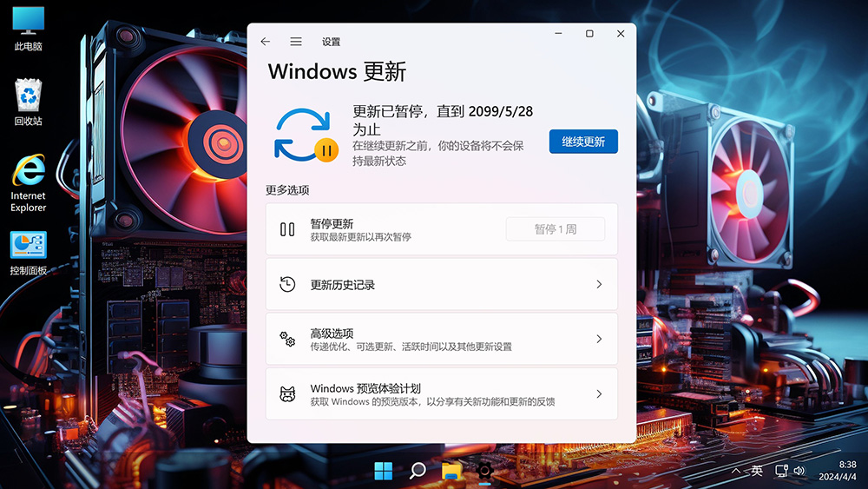Expand the 高级选项 chevron arrow
This screenshot has height=489, width=868.
(599, 339)
